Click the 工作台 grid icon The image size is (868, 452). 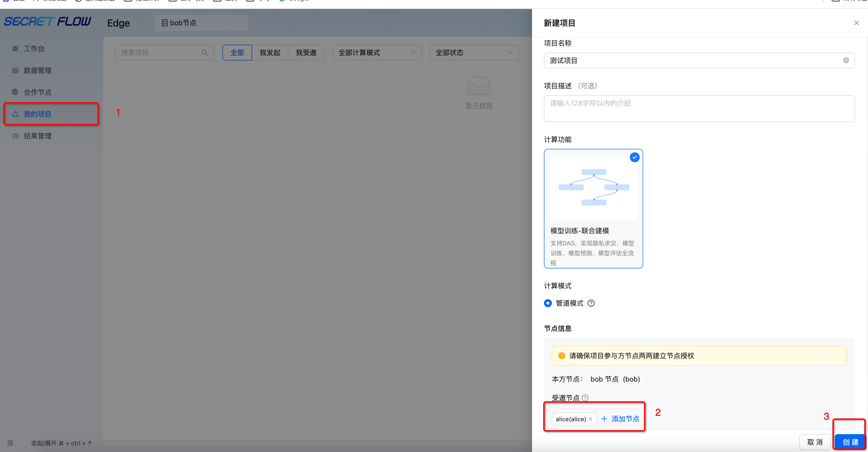point(15,49)
